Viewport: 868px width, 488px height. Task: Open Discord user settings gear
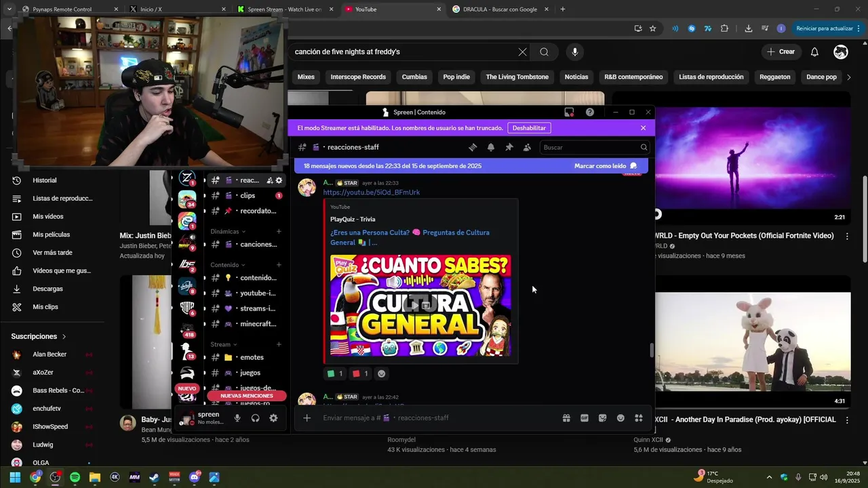273,418
